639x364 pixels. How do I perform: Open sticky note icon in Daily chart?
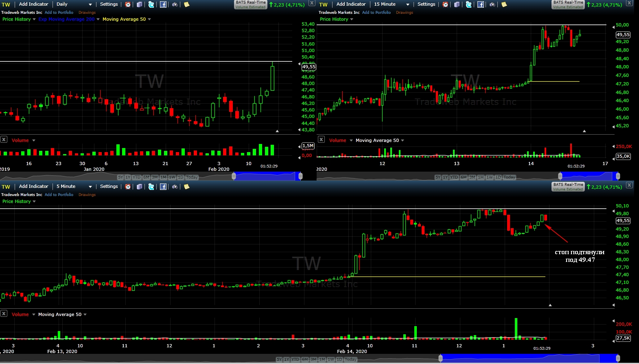(187, 4)
